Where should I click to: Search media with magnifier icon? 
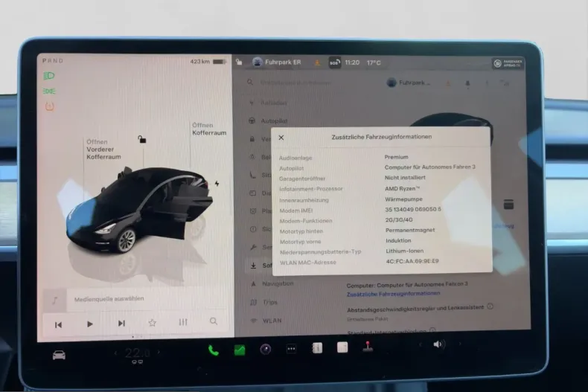(214, 321)
